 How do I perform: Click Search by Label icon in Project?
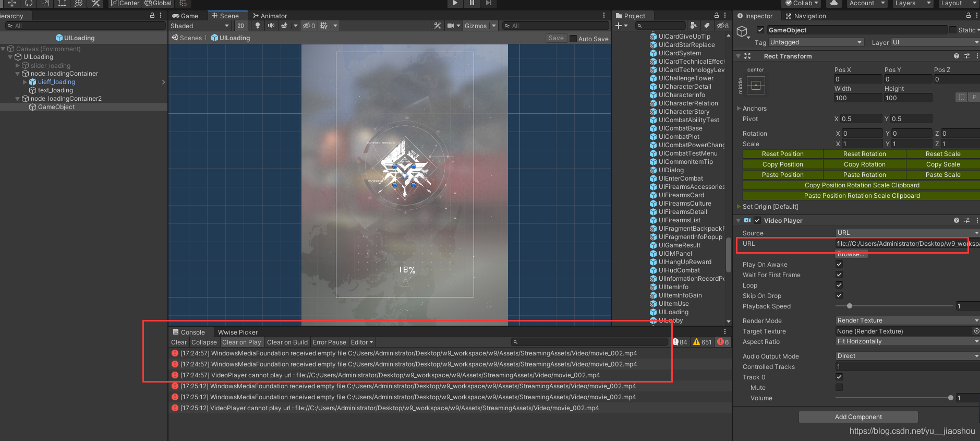point(707,26)
